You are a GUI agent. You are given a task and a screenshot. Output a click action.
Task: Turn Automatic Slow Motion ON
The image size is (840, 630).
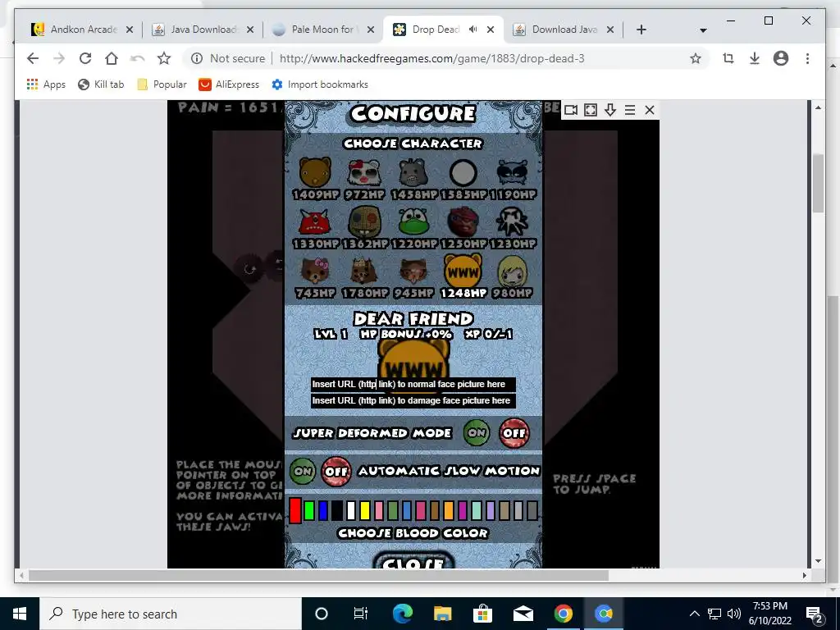tap(303, 472)
